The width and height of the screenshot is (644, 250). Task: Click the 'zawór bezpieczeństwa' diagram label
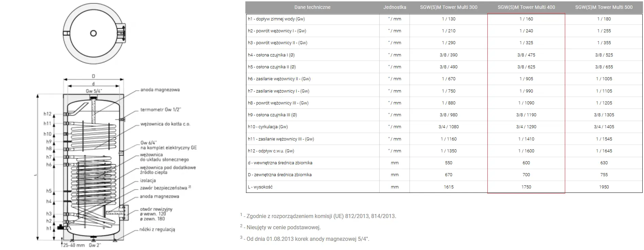click(164, 188)
